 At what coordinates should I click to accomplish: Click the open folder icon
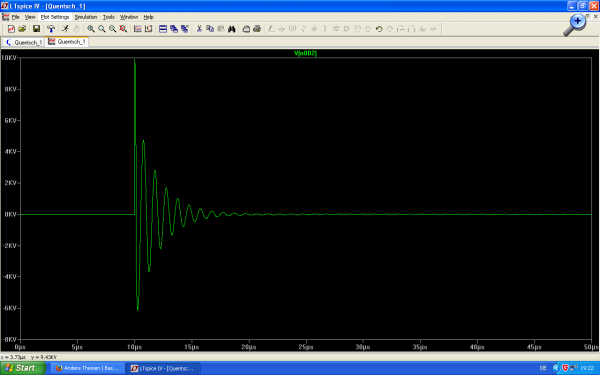pyautogui.click(x=22, y=29)
